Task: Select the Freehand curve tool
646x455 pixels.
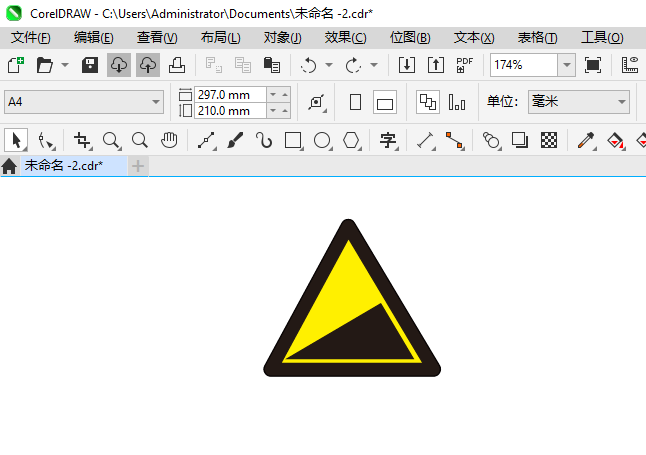Action: [x=206, y=141]
